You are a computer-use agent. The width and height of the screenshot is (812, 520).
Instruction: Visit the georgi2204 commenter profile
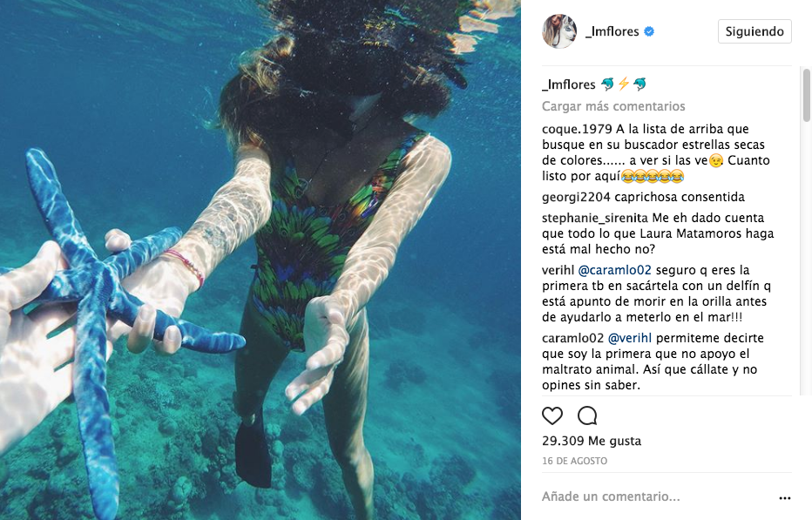577,197
